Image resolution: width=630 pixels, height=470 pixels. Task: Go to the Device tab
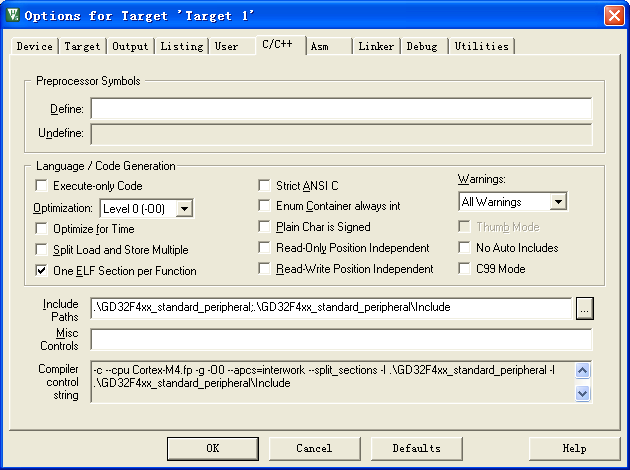(x=35, y=47)
